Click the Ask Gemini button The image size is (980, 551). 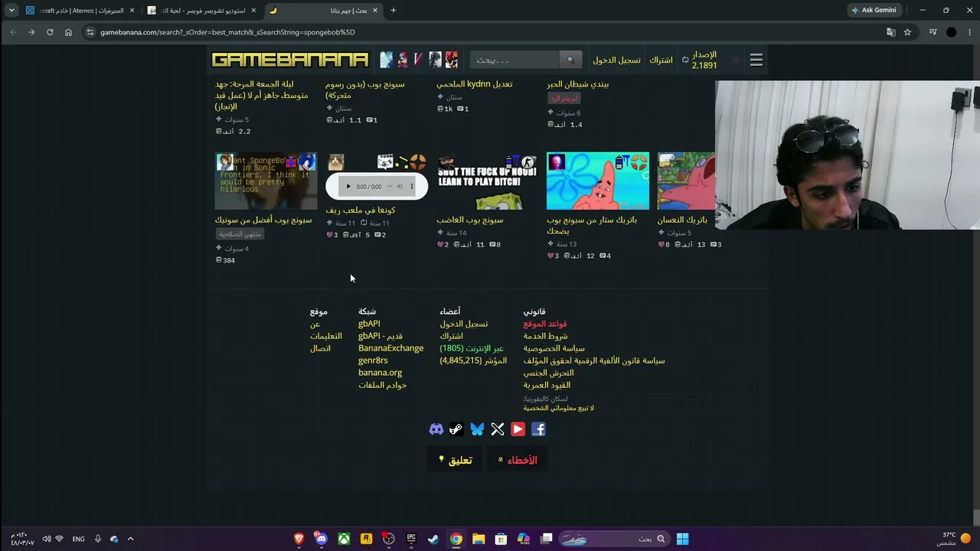pyautogui.click(x=874, y=11)
